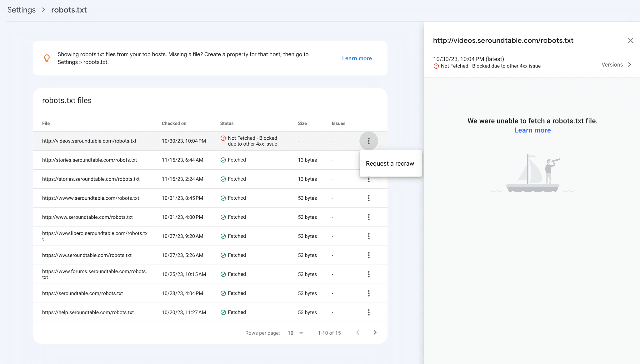Image resolution: width=640 pixels, height=364 pixels.
Task: Open more options for www.libero.seroundtable.com row
Action: click(369, 236)
